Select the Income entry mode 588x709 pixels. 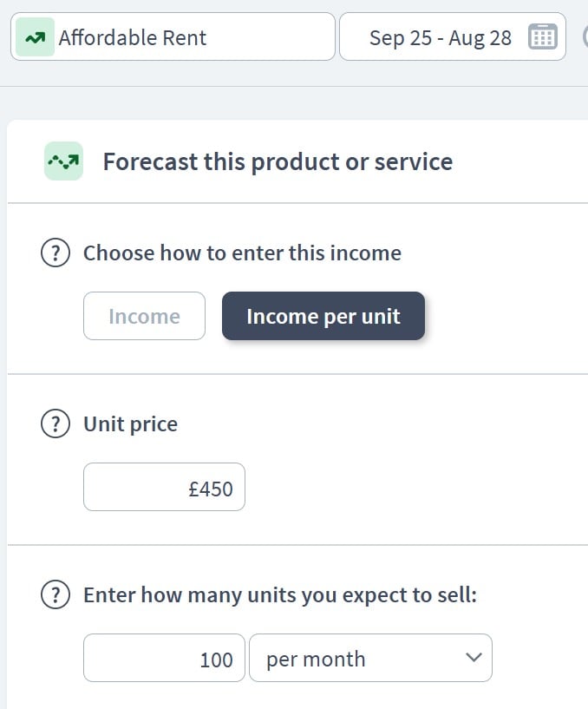[x=144, y=316]
